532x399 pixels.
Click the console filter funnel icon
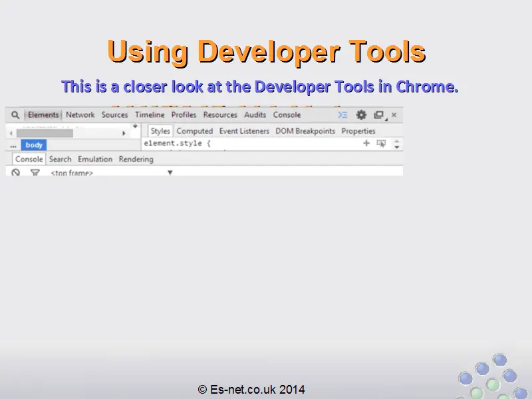35,172
